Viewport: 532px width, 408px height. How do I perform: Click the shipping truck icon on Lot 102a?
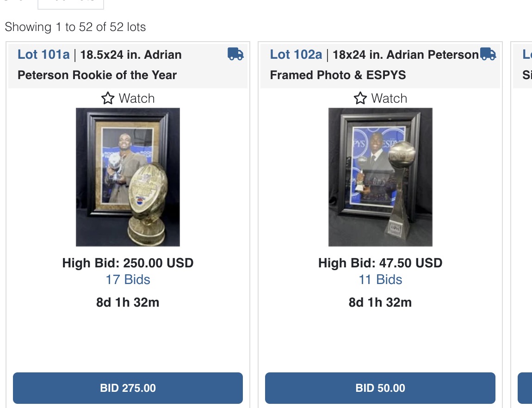(488, 54)
